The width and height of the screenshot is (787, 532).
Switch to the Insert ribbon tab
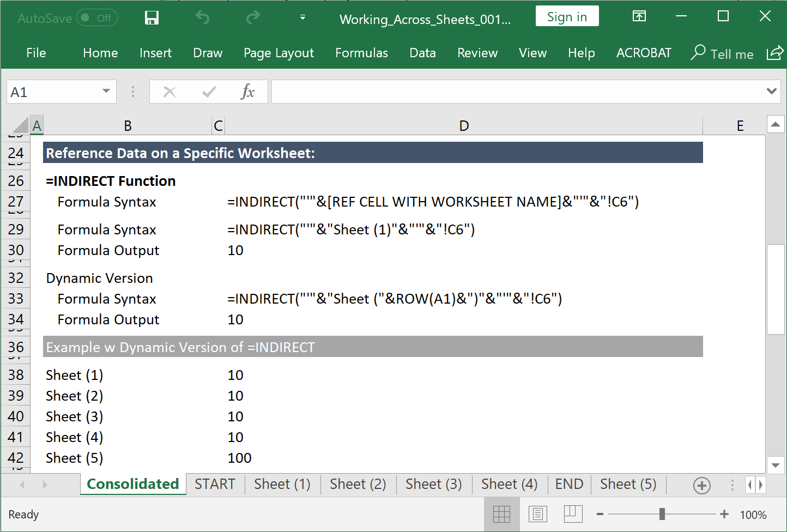coord(155,53)
